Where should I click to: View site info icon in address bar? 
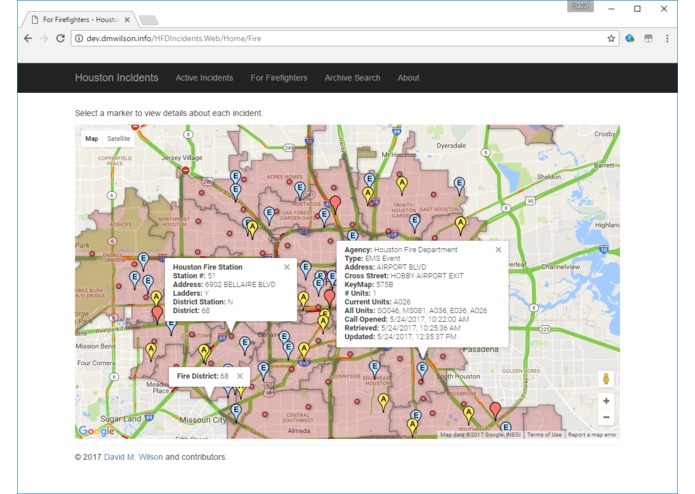pos(79,39)
